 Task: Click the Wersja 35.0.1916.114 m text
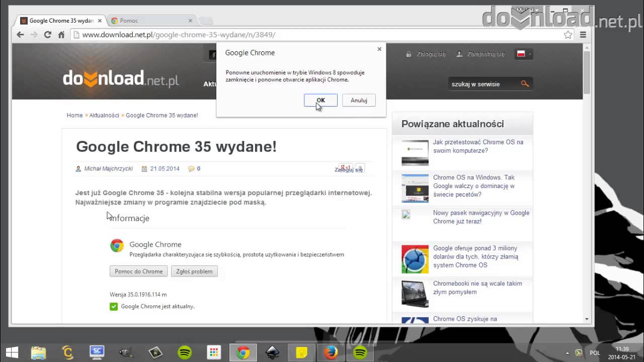click(138, 295)
